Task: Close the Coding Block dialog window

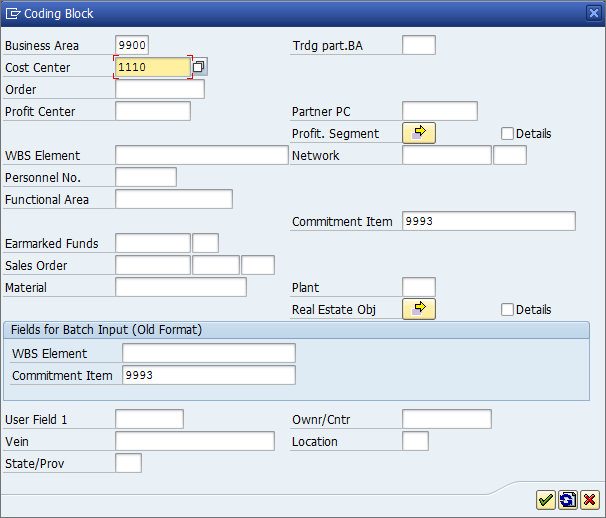Action: point(594,14)
